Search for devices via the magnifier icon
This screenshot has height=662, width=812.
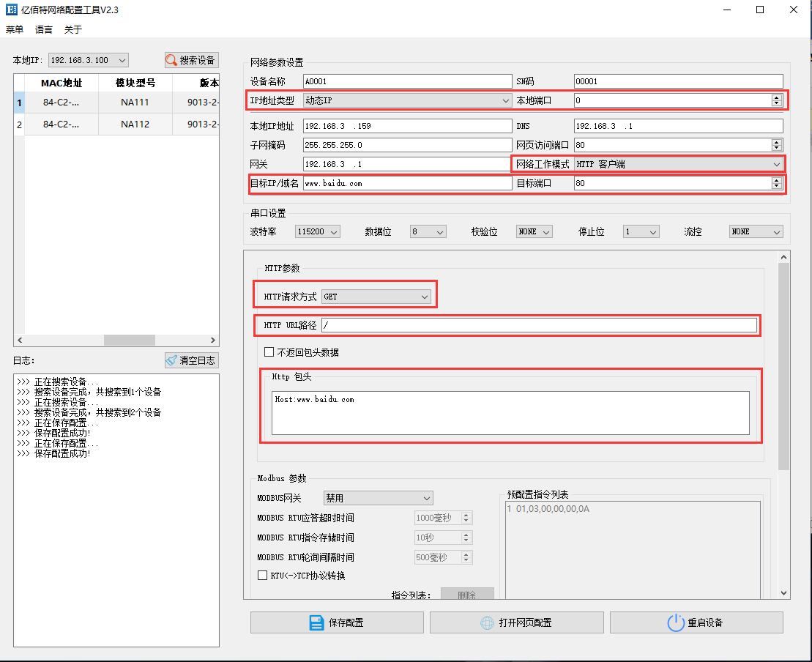tap(171, 60)
